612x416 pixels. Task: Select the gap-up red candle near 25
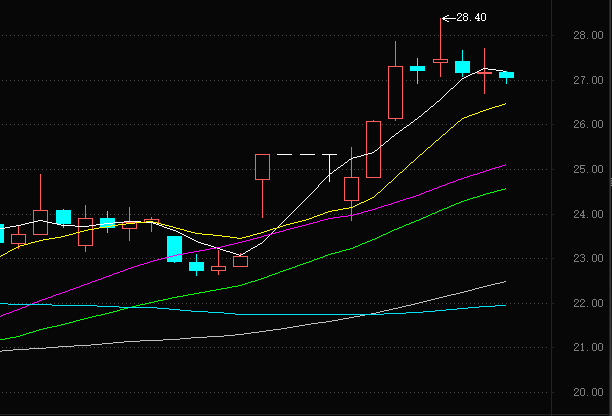click(262, 167)
